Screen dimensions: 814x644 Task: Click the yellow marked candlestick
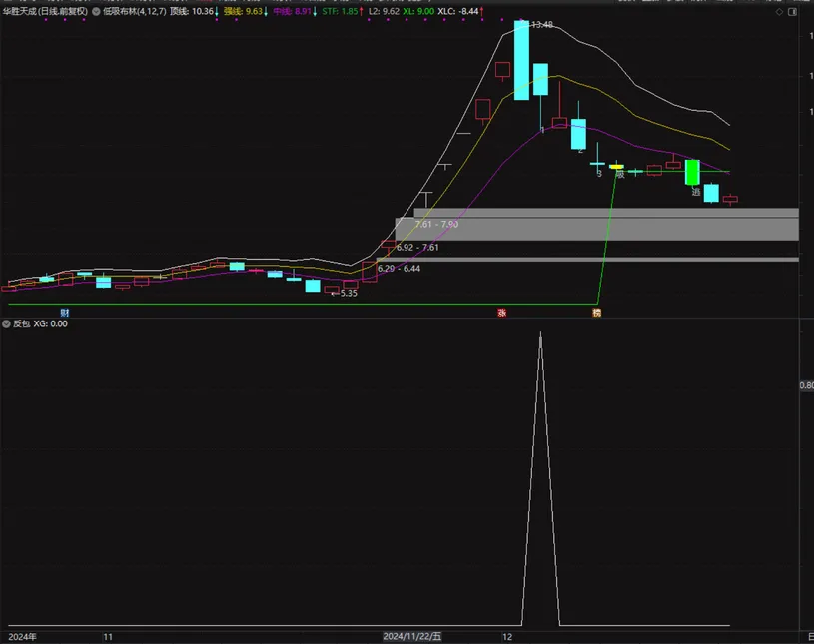click(x=616, y=166)
